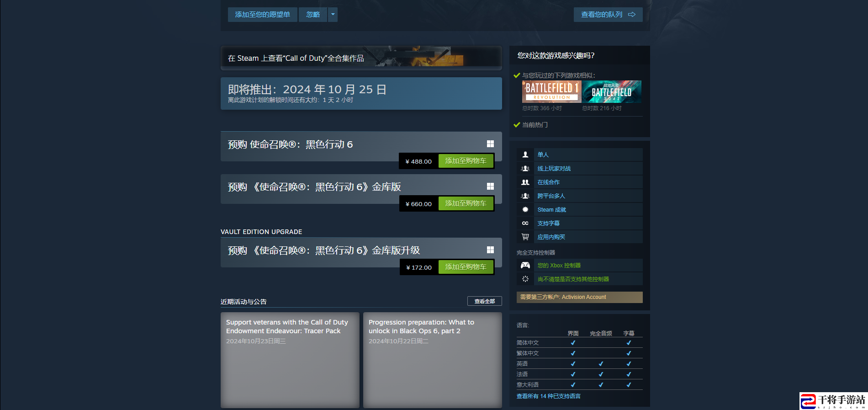The width and height of the screenshot is (868, 410).
Task: Open 查看所有 14 种已支持语言 link
Action: (x=549, y=396)
